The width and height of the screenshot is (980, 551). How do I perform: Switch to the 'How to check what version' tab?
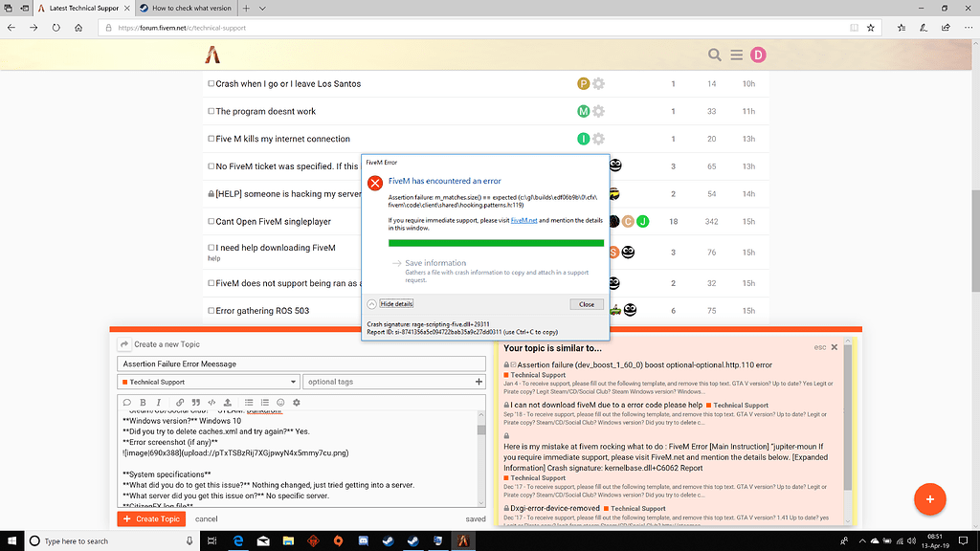point(184,9)
